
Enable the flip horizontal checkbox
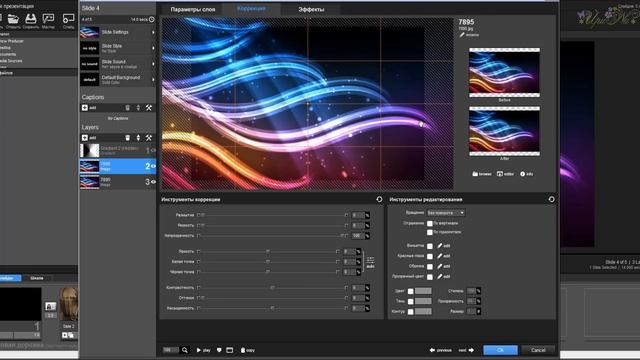[430, 233]
